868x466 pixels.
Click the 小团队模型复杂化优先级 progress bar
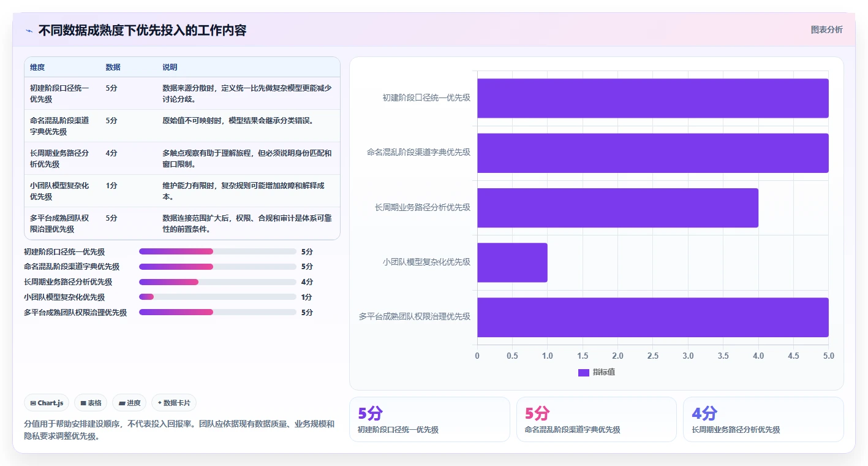coord(217,297)
